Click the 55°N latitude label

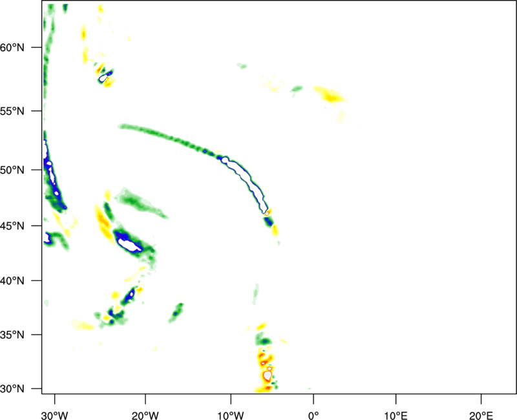pos(12,111)
